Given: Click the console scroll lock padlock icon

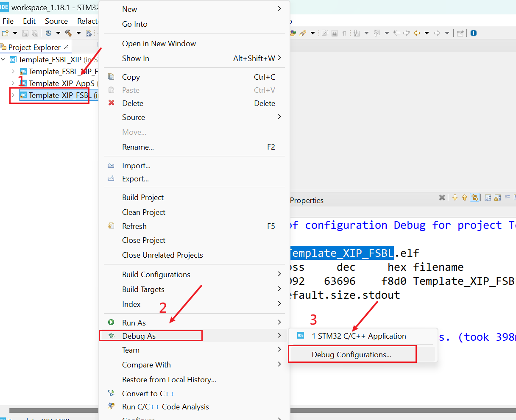Looking at the screenshot, I should (497, 197).
